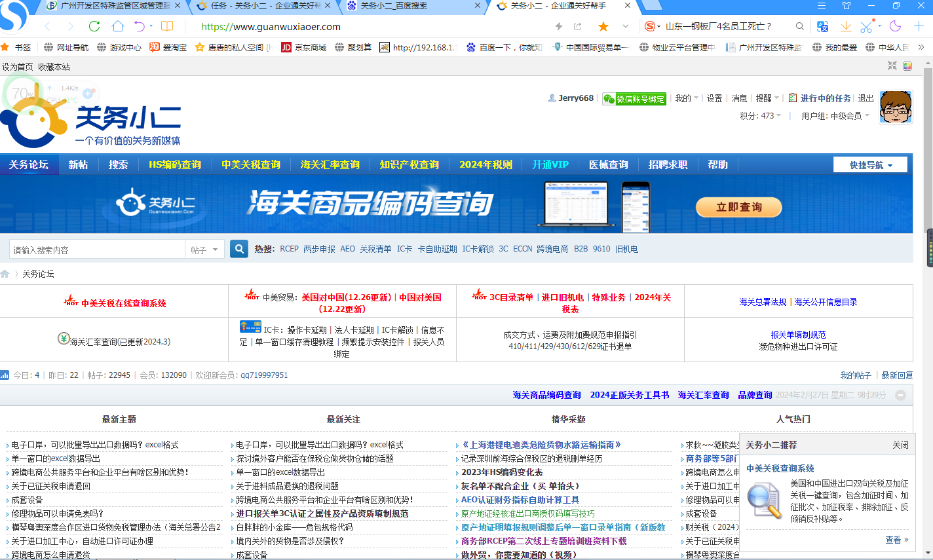933x560 pixels.
Task: Open the 开通VIP nav item
Action: click(550, 164)
